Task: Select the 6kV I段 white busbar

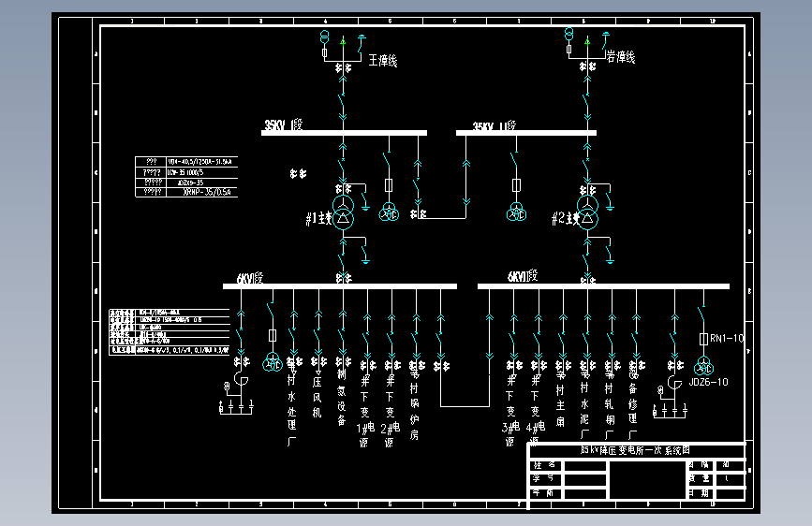Action: click(x=340, y=286)
